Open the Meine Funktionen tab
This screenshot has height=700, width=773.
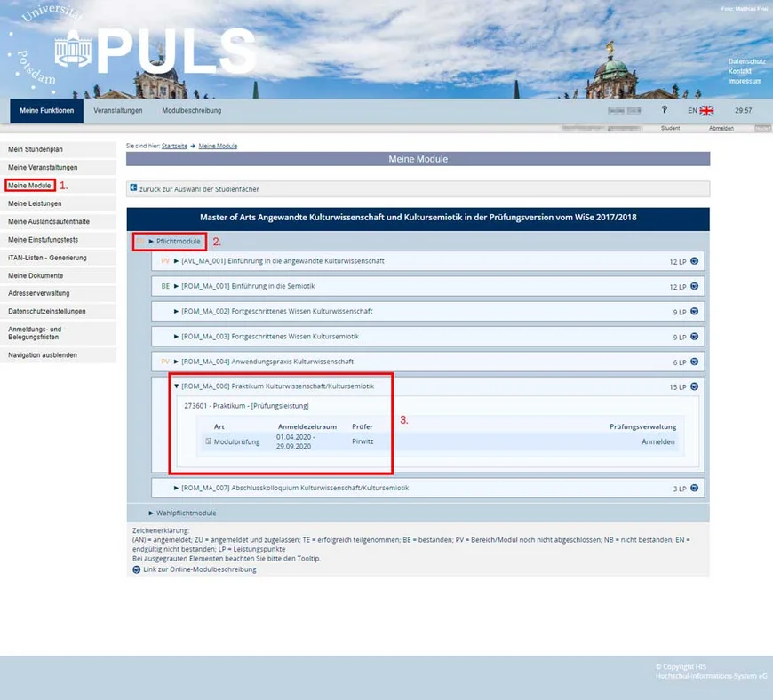pyautogui.click(x=47, y=111)
